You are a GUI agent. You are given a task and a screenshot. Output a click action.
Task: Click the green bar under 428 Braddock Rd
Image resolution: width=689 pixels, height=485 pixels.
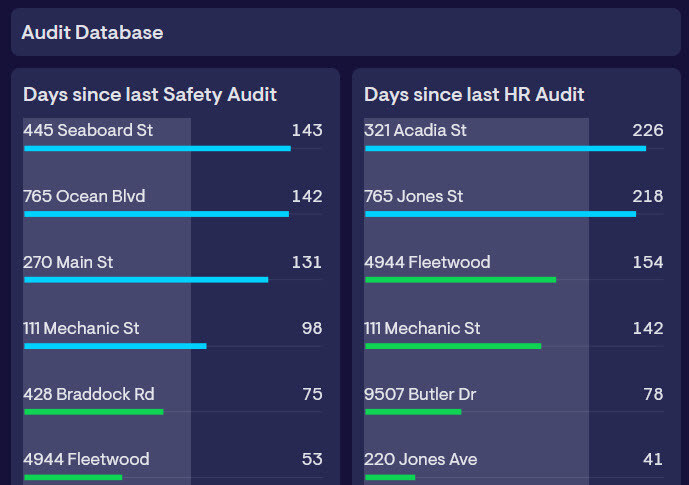pos(93,411)
